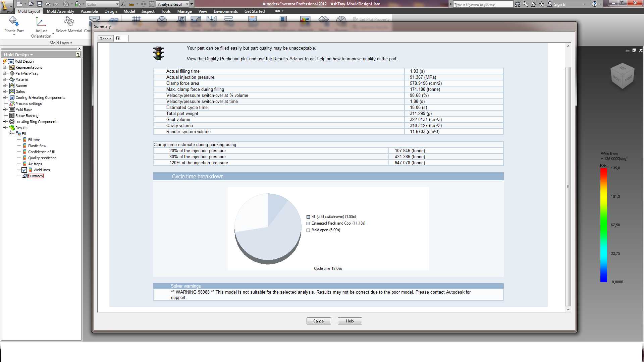Screen dimensions: 644x362
Task: Open the Color override dropdown
Action: [117, 4]
